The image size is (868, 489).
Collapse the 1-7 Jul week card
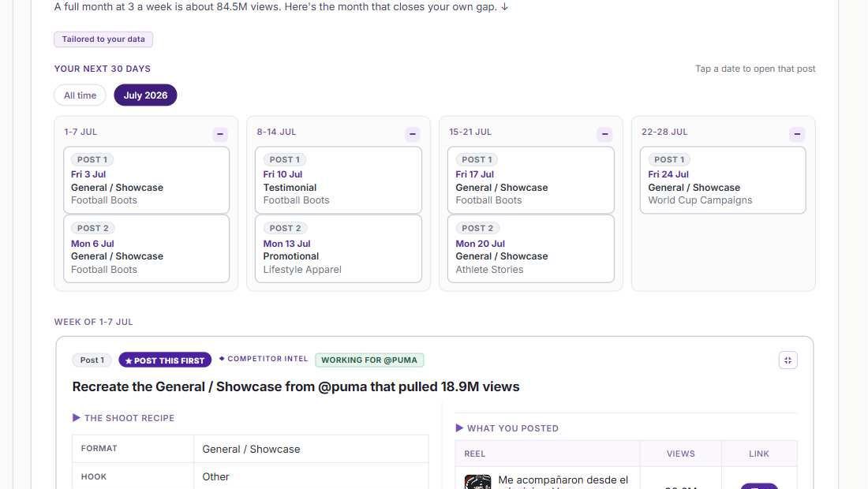coord(220,134)
